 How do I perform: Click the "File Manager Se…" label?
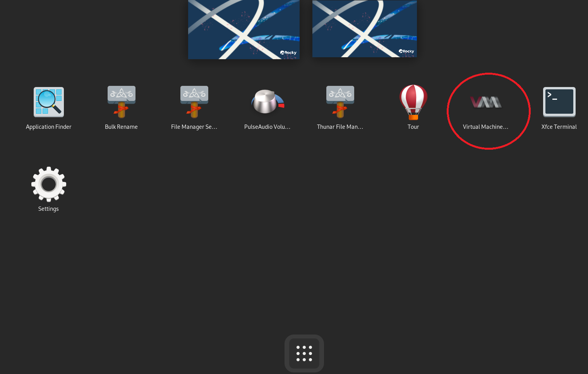point(194,127)
